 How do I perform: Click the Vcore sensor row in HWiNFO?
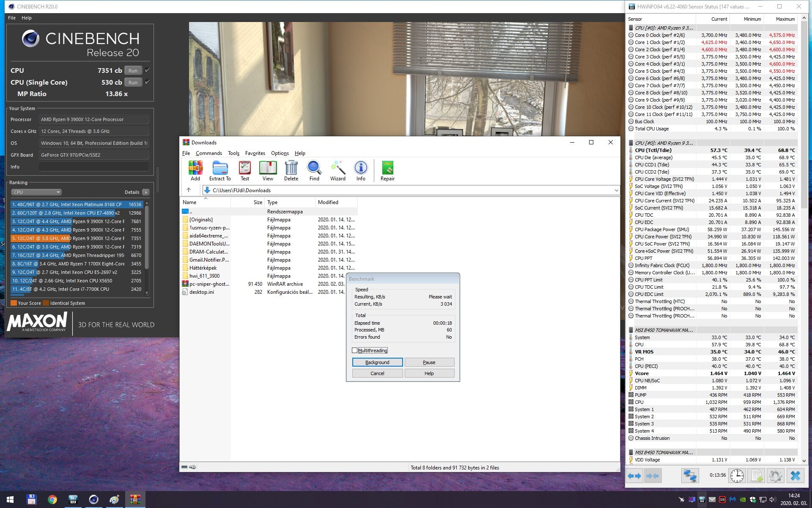[x=713, y=373]
